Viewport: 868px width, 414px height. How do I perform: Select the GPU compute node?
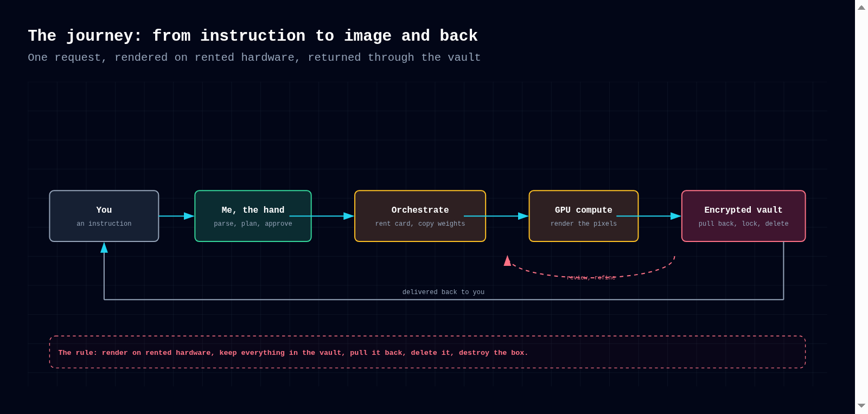[x=584, y=216]
